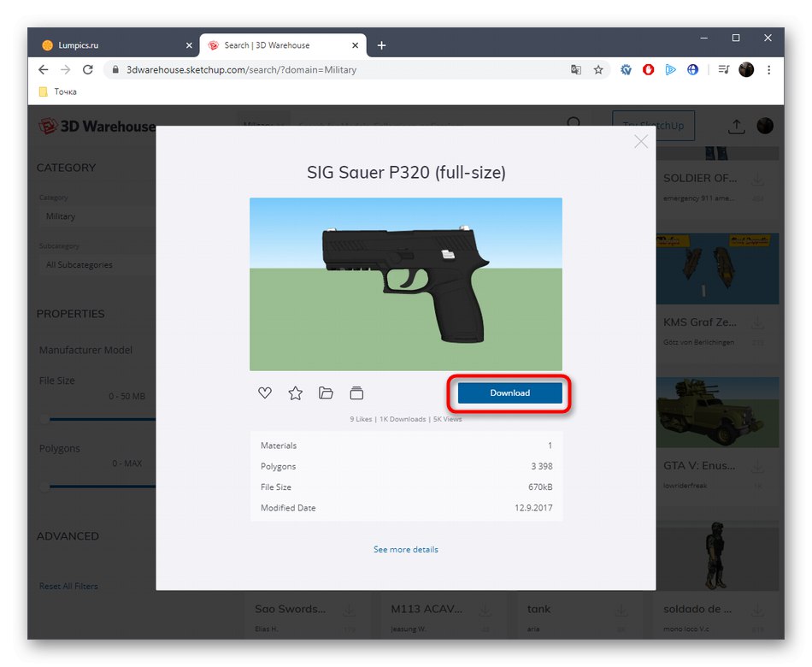Open a new browser tab
Image resolution: width=812 pixels, height=667 pixels.
click(x=382, y=45)
